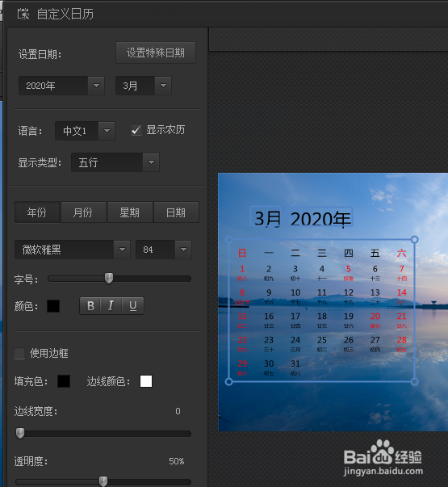This screenshot has height=487, width=448.
Task: Click date 31 in the calendar preview
Action: point(295,363)
